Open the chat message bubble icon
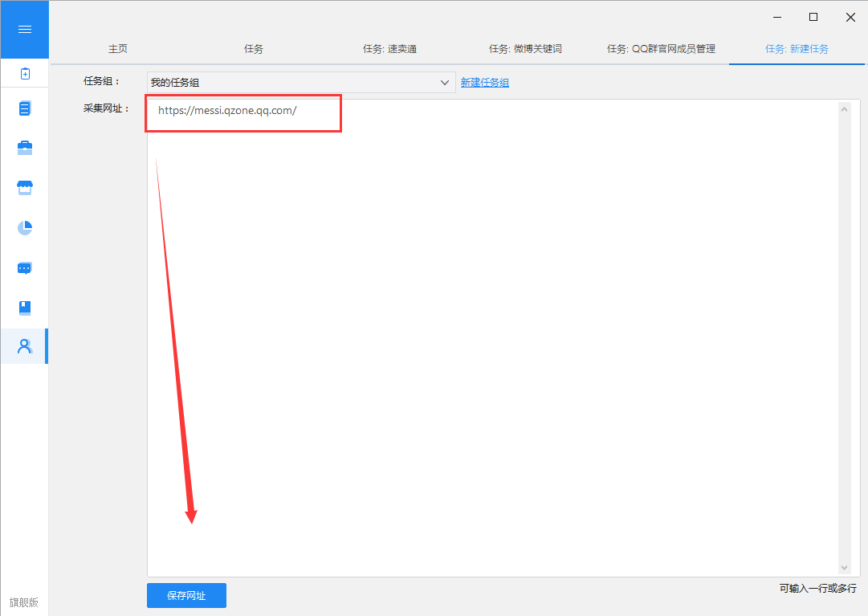Screen dimensions: 868x616 tap(24, 268)
